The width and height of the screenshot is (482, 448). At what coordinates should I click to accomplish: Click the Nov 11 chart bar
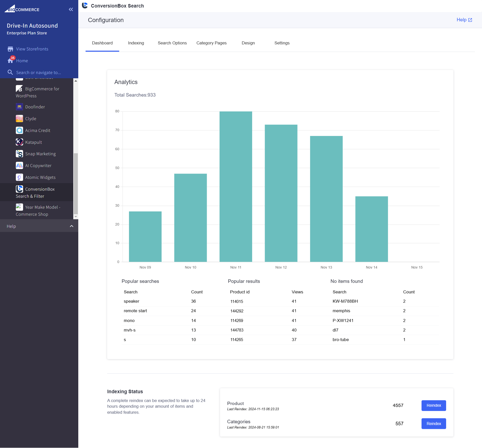pyautogui.click(x=236, y=187)
